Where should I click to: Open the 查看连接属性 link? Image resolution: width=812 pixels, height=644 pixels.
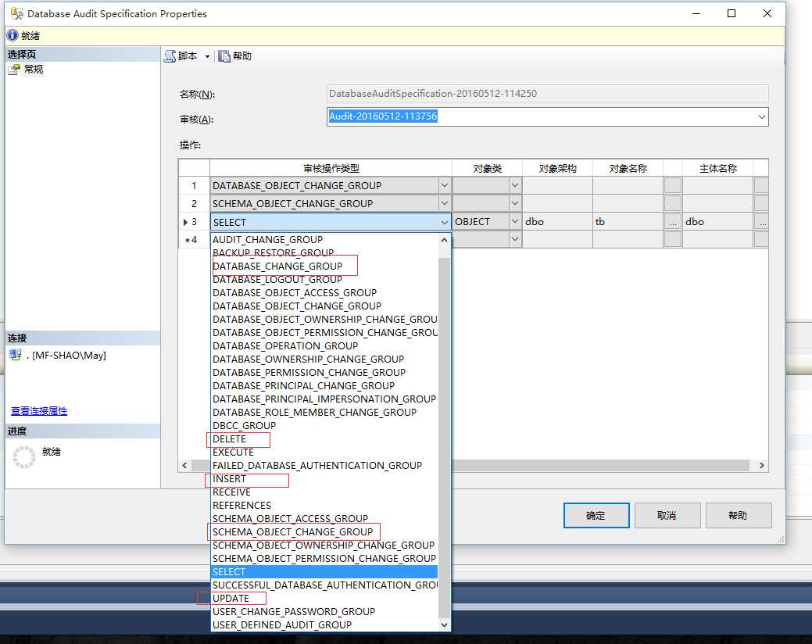point(39,411)
